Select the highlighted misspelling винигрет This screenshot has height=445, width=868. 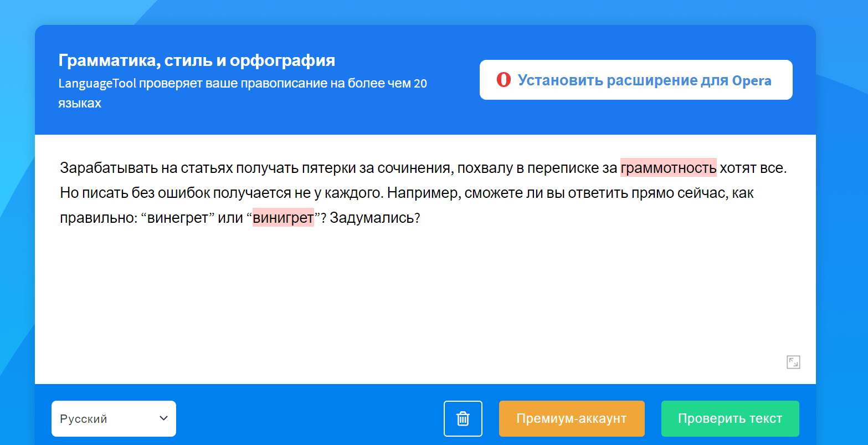tap(283, 218)
